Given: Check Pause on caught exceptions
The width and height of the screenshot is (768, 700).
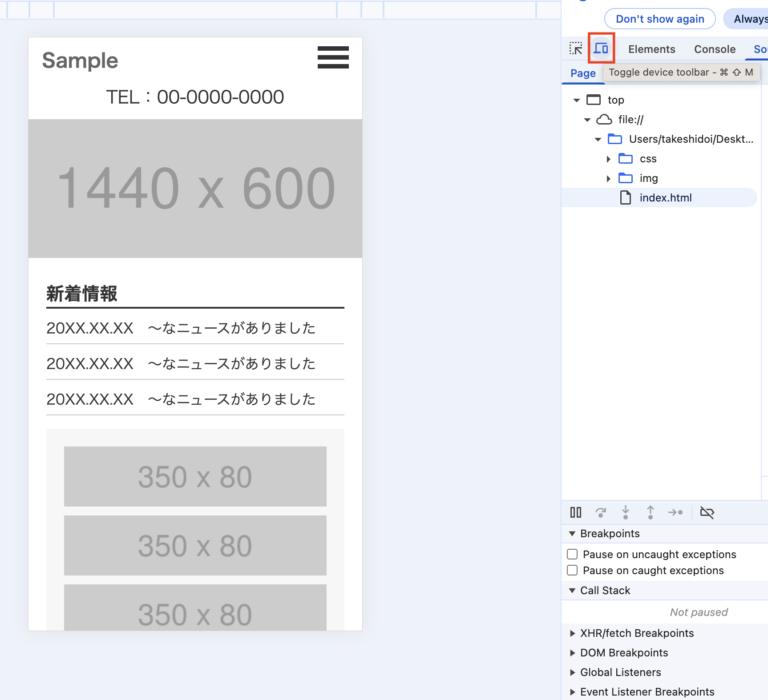Looking at the screenshot, I should (x=572, y=570).
